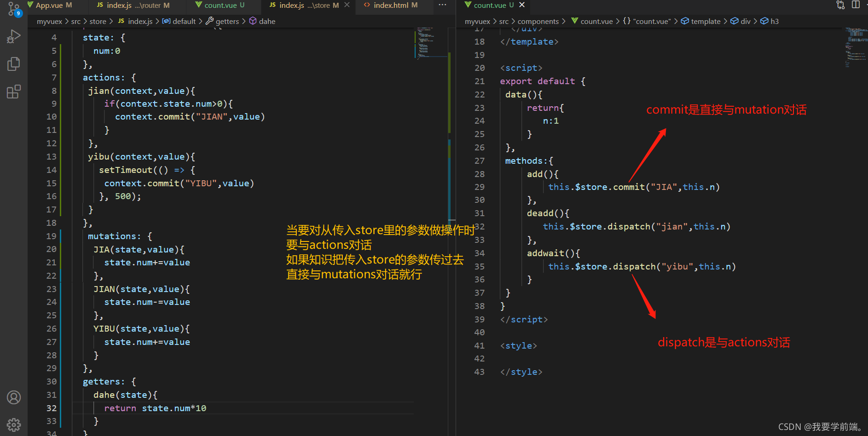Image resolution: width=868 pixels, height=436 pixels.
Task: Select index.js in left breadcrumb
Action: [x=135, y=21]
